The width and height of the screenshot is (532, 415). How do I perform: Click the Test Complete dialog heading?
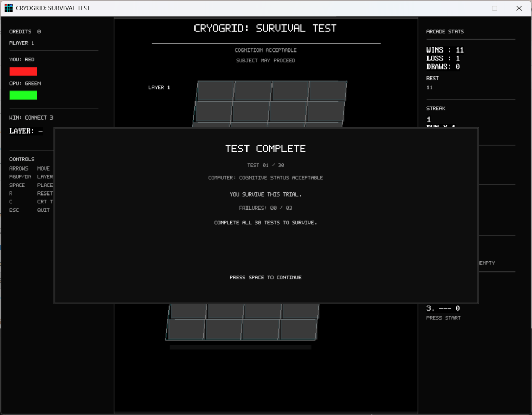(265, 149)
